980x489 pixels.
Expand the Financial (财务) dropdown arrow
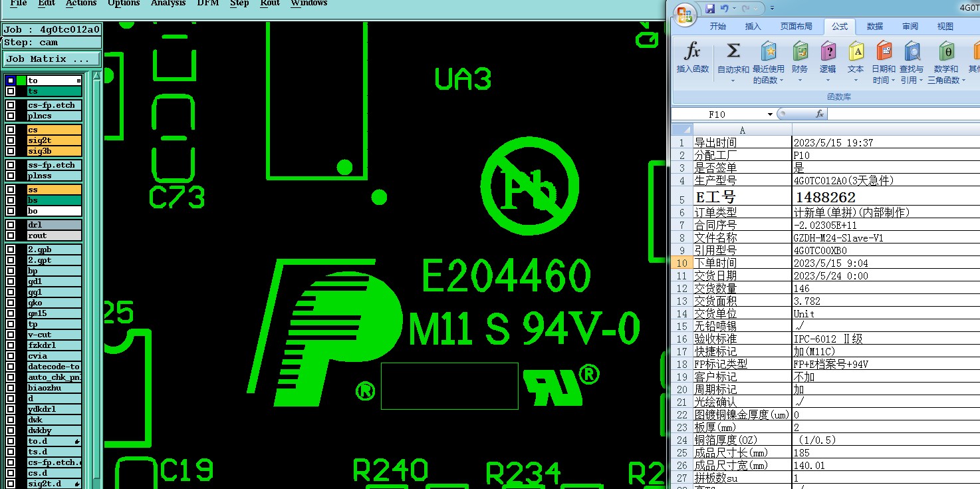pyautogui.click(x=800, y=81)
